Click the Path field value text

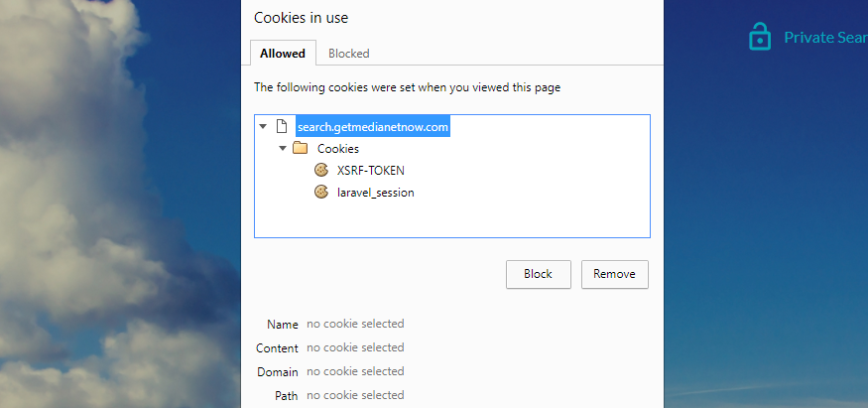(x=355, y=395)
